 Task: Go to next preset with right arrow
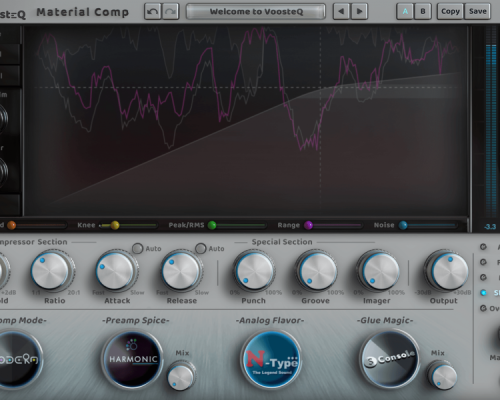pos(359,11)
